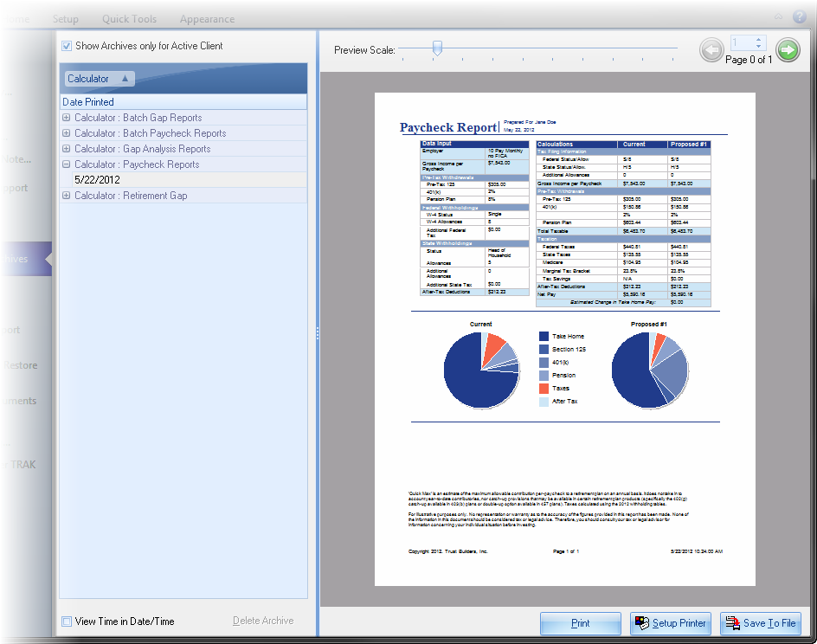
Task: Click the Preview Scale slider handle
Action: 437,49
